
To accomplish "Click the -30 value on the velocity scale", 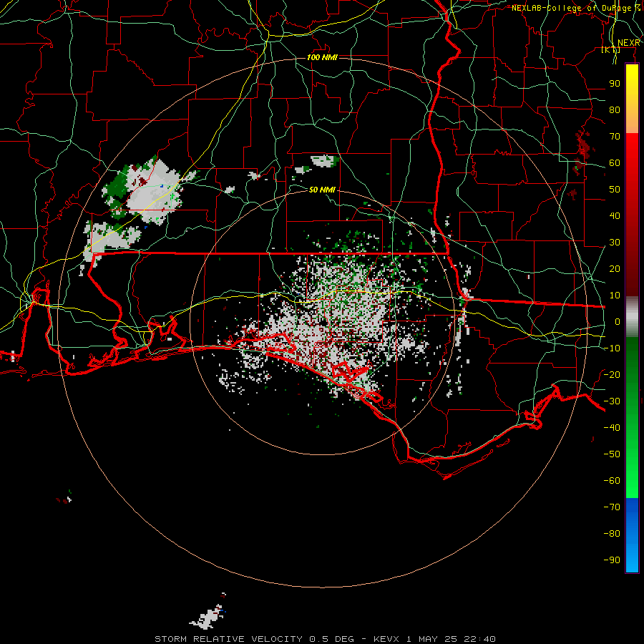I will 612,401.
